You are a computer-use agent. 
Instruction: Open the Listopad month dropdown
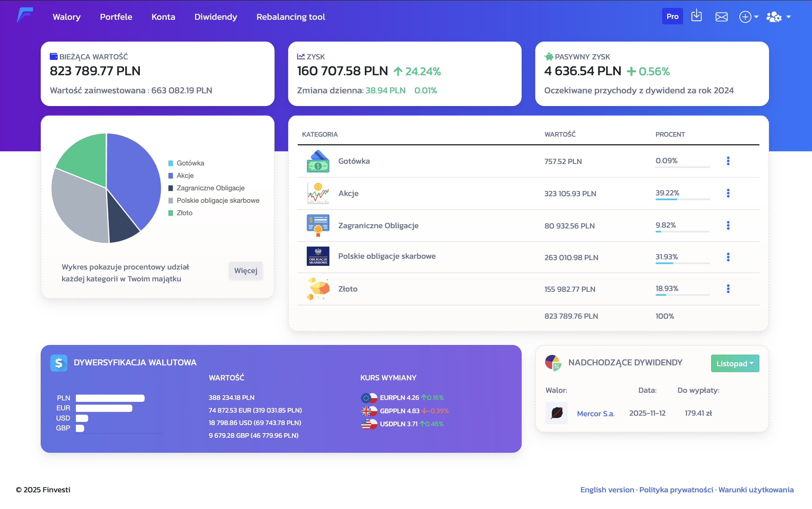735,363
